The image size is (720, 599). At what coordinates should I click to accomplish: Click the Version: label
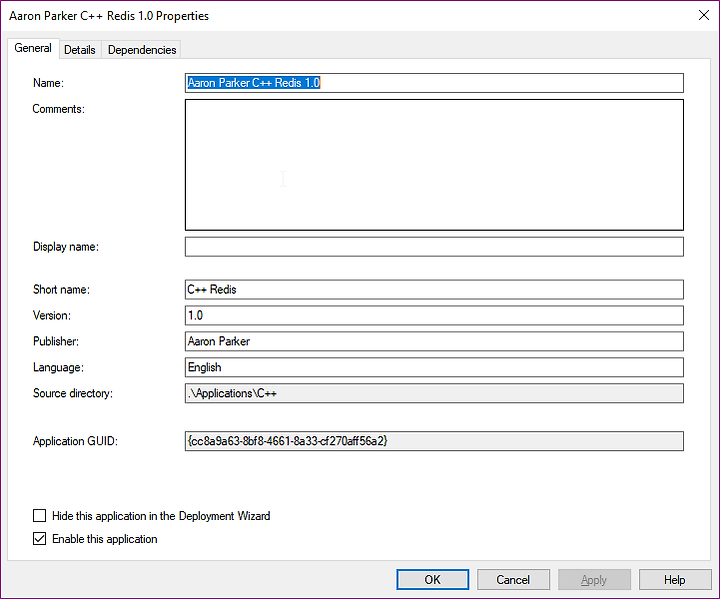51,316
